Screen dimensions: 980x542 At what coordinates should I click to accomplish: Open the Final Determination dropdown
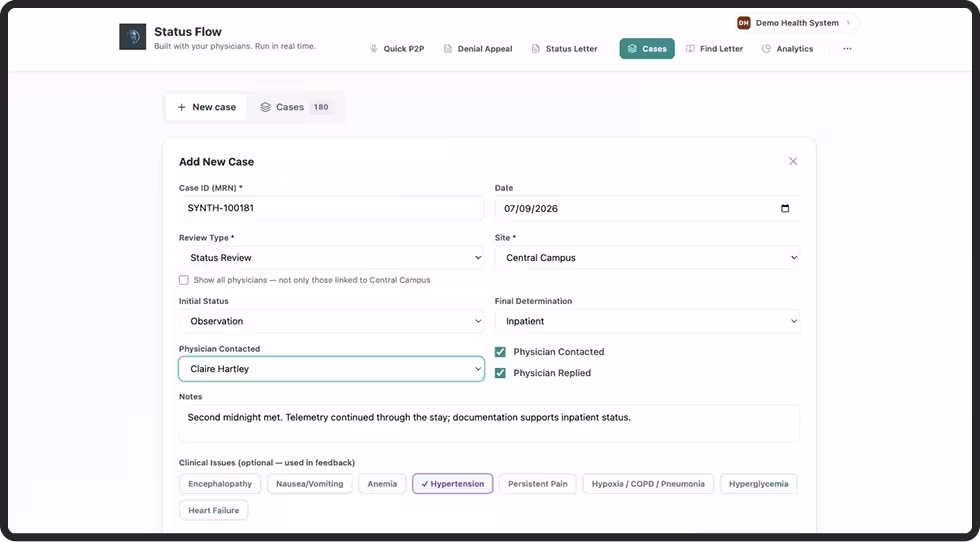648,321
